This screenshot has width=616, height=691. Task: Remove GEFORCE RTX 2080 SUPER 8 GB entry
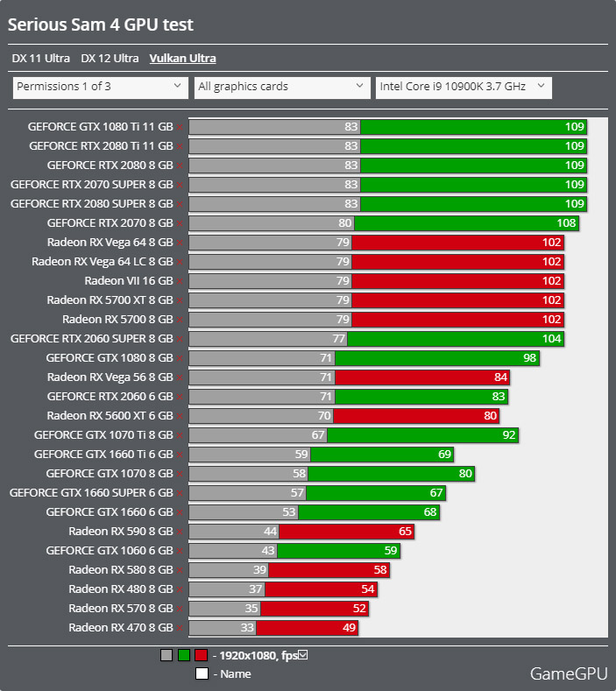180,204
